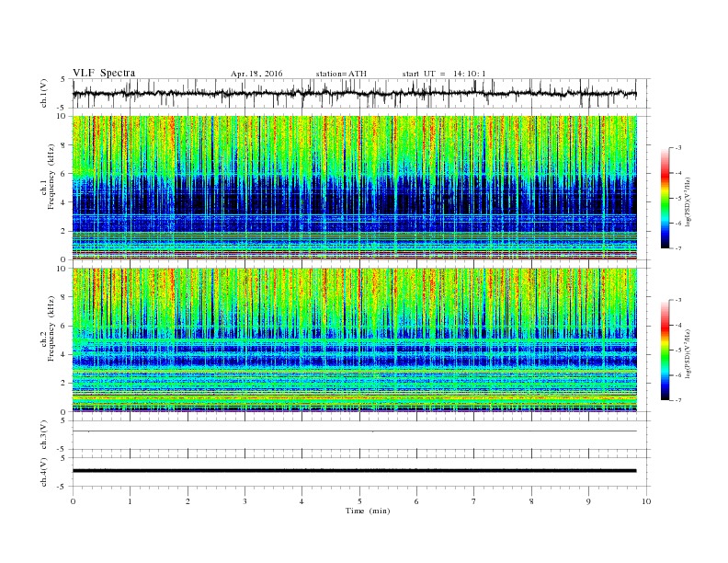
Task: Click the flat ch.3 signal line
Action: click(355, 431)
